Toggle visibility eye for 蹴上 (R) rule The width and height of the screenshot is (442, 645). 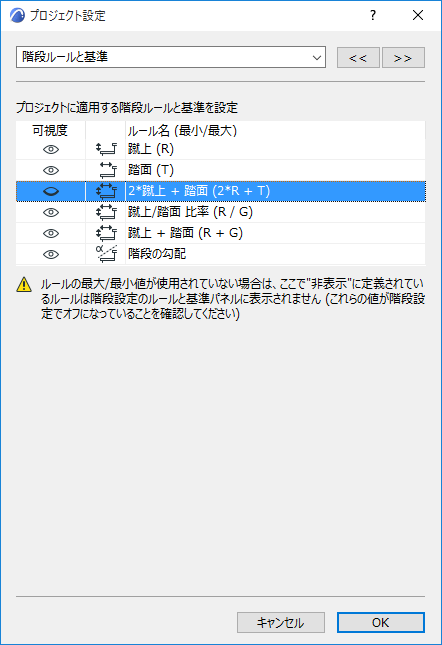[x=51, y=149]
